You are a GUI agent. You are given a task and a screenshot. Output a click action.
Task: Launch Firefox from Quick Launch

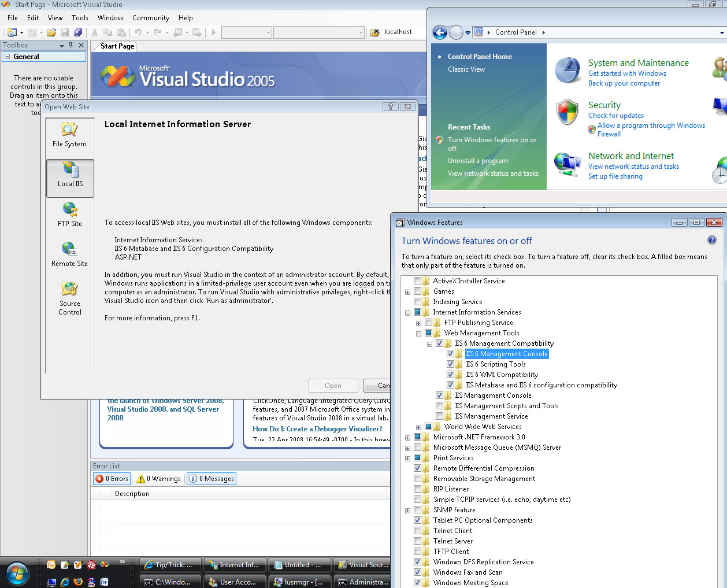click(78, 582)
